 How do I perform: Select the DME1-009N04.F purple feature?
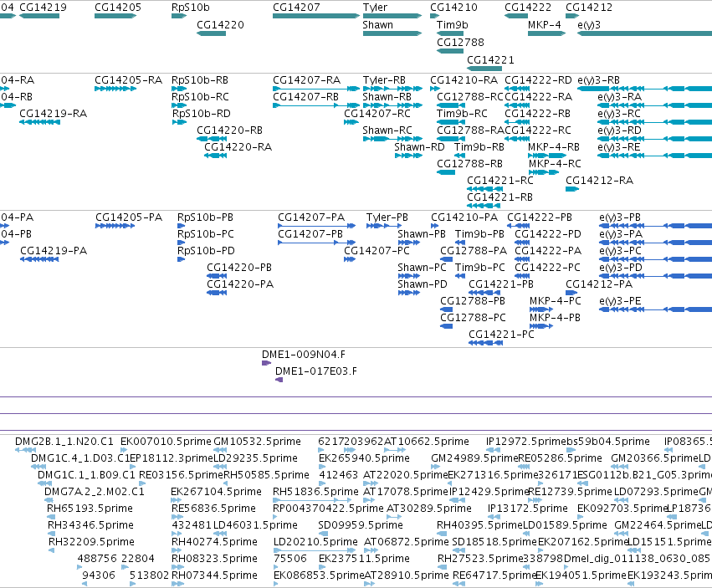tap(267, 363)
